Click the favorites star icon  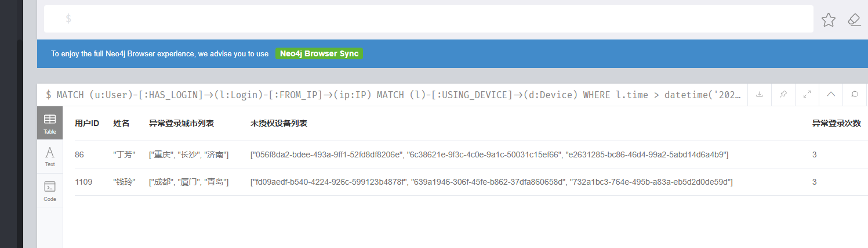829,20
